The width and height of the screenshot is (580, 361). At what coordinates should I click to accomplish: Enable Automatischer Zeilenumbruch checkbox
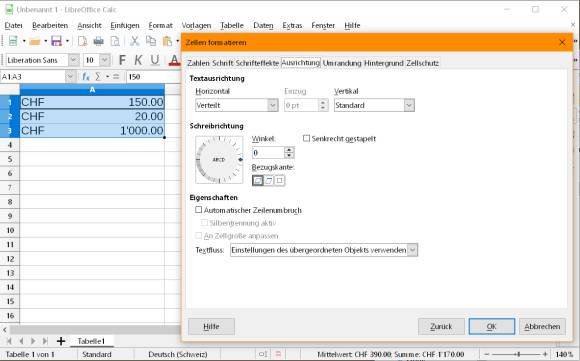pos(199,210)
